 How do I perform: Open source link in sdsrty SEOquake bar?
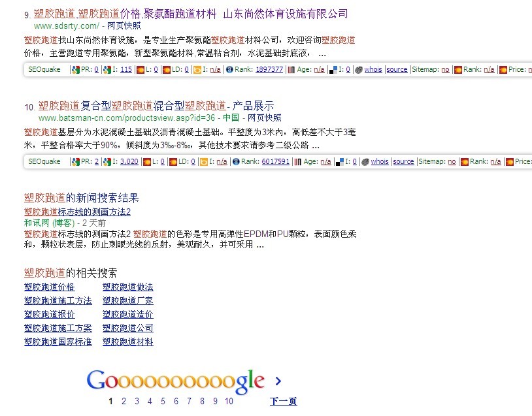tap(397, 69)
